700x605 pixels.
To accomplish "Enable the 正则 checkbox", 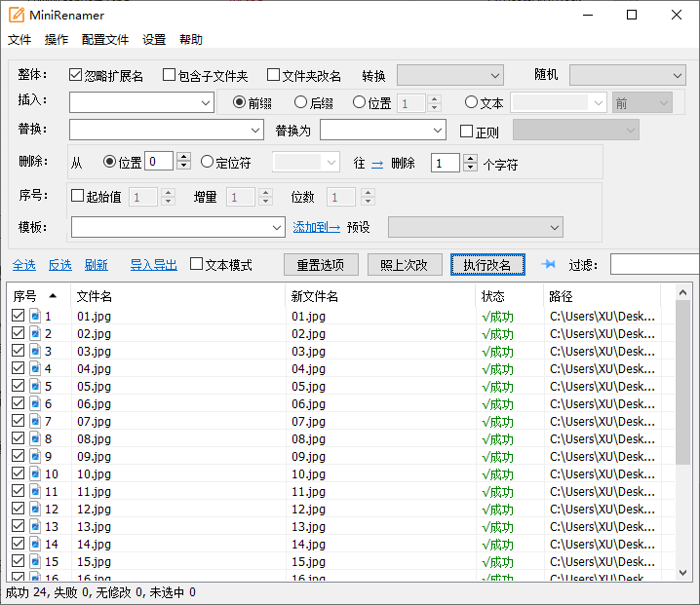I will point(466,131).
